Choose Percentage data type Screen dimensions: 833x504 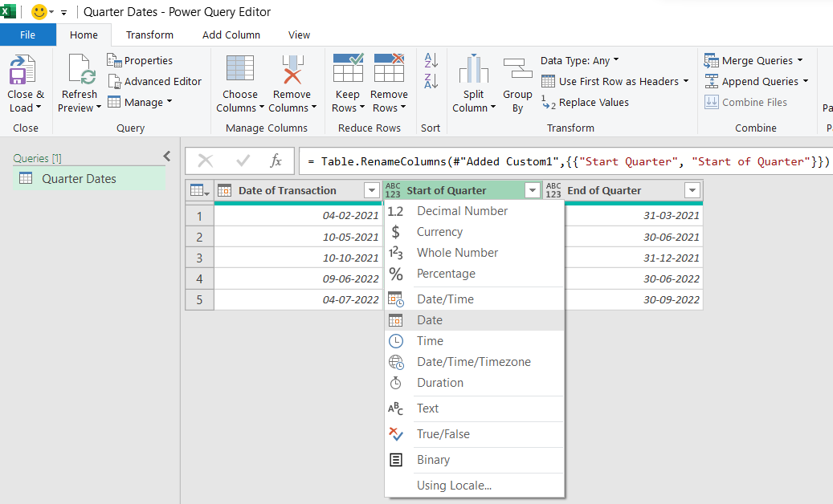pyautogui.click(x=474, y=274)
